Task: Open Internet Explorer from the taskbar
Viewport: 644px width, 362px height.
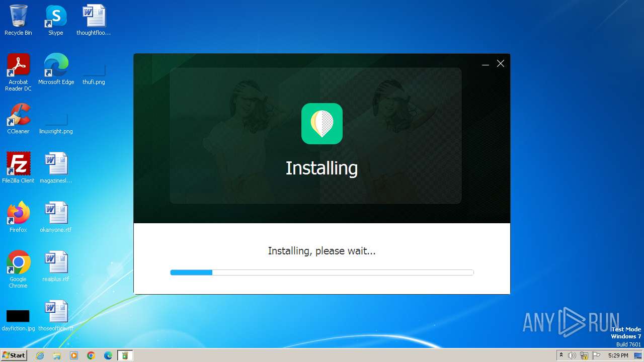Action: [40, 355]
